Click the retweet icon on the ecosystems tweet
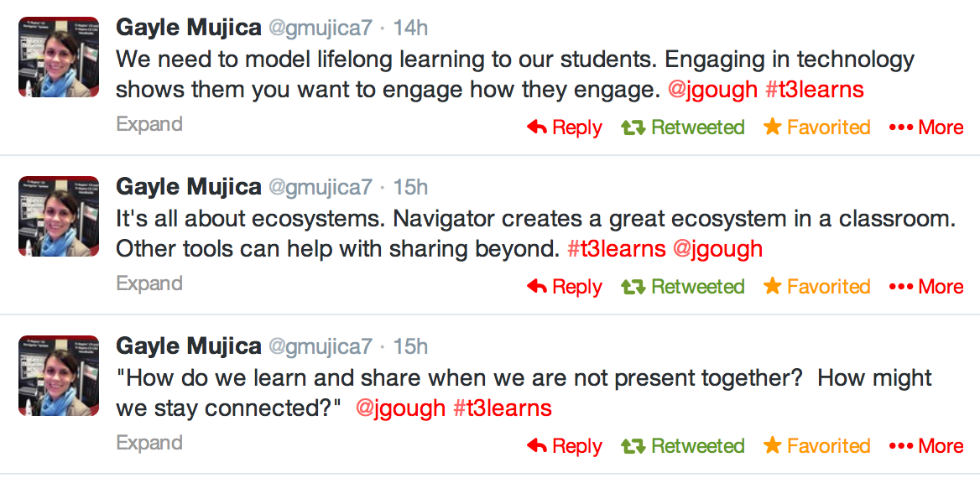This screenshot has height=478, width=980. click(x=633, y=287)
